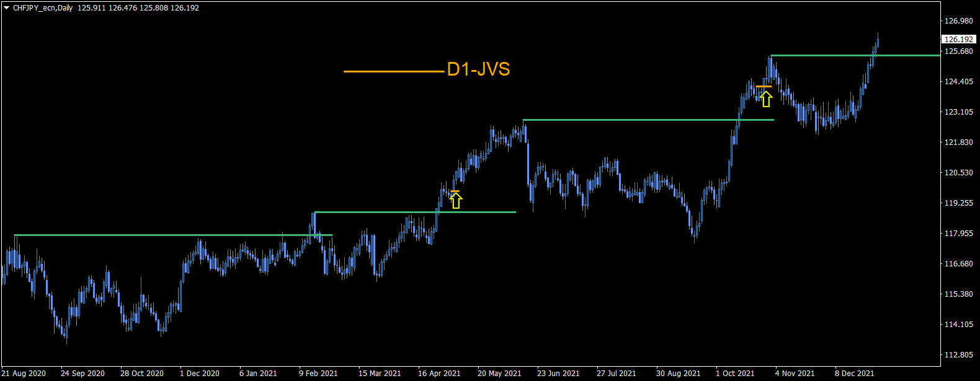
Task: Click the 15 Mar 2021 date label
Action: (x=380, y=374)
